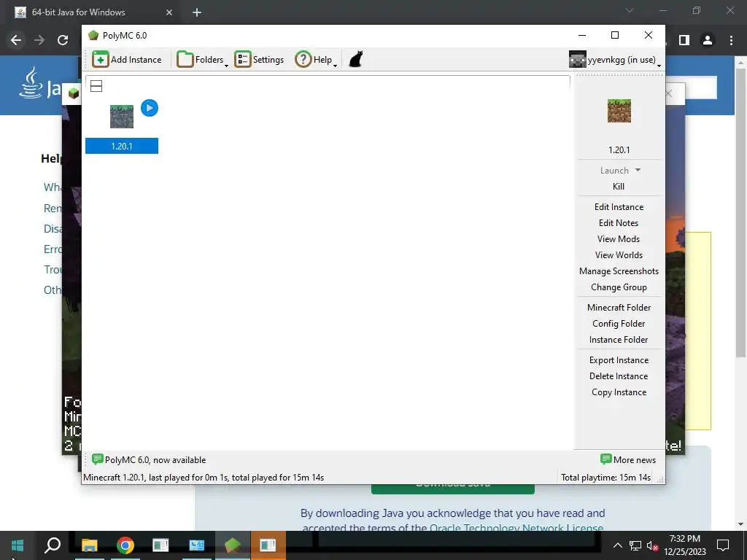
Task: Click the dirt block icon in side panel
Action: point(619,111)
